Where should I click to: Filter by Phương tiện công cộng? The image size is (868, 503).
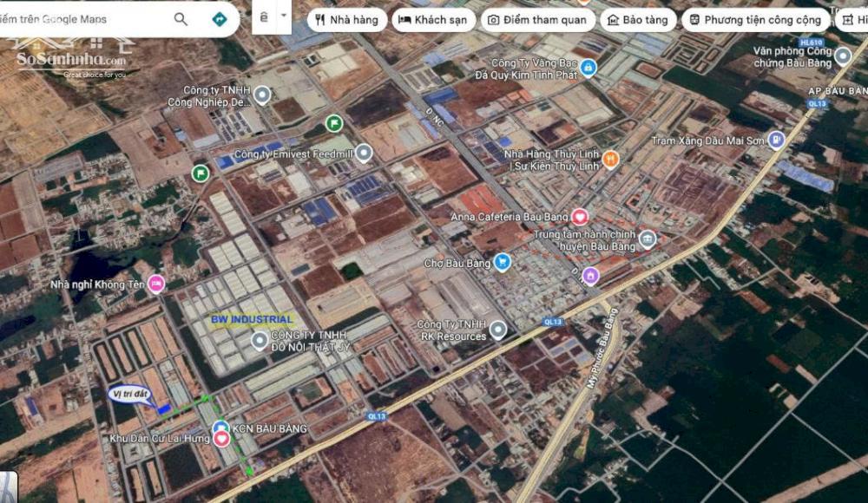pos(754,20)
